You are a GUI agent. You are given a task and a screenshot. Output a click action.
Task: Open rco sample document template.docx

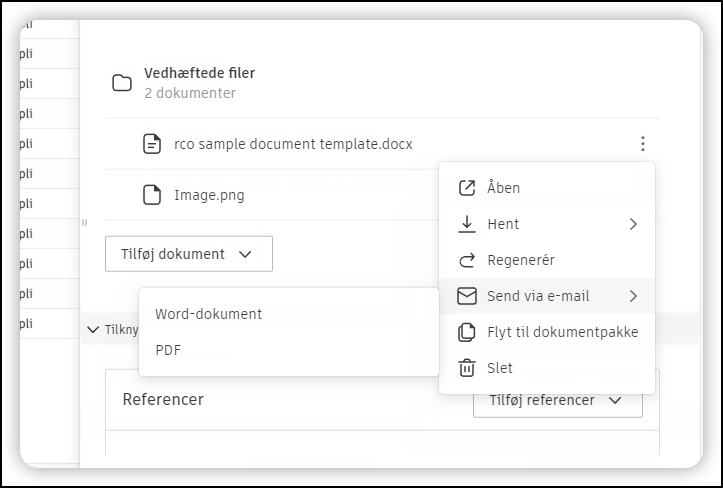point(293,144)
